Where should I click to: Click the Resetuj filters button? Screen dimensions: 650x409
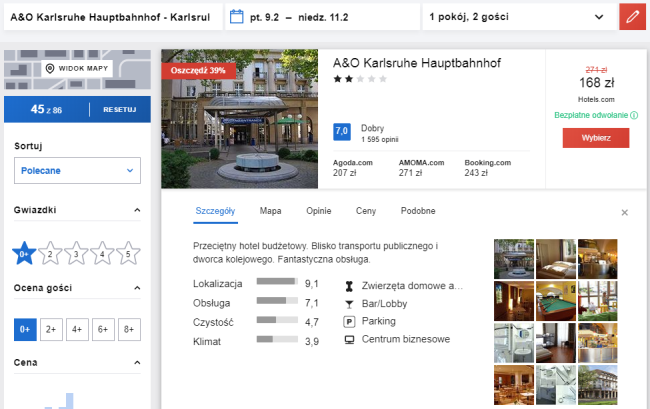pos(120,110)
